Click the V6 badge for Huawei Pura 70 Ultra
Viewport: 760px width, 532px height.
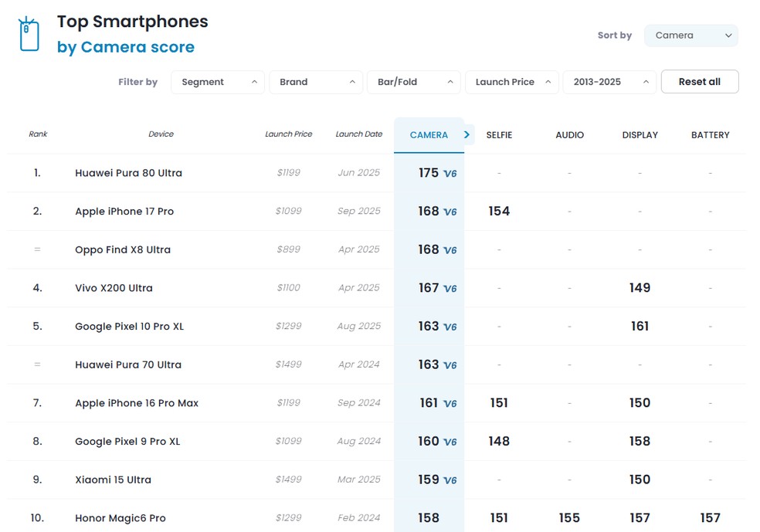pos(450,365)
